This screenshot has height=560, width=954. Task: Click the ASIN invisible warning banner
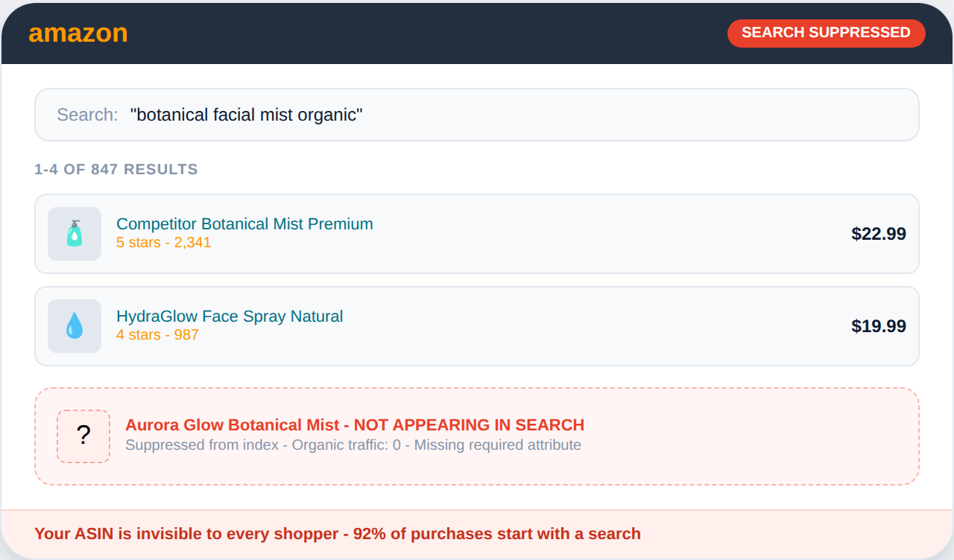[337, 534]
